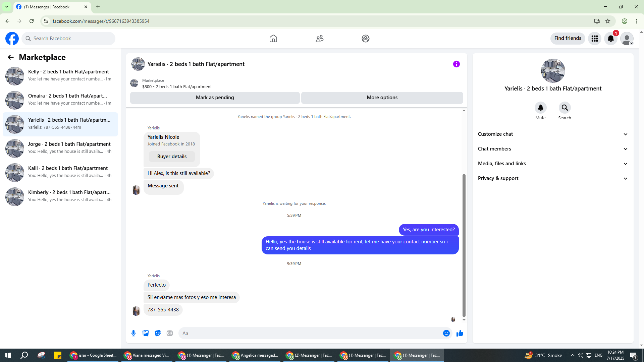Open the weather widget showing 31°C Smoke

(x=543, y=355)
